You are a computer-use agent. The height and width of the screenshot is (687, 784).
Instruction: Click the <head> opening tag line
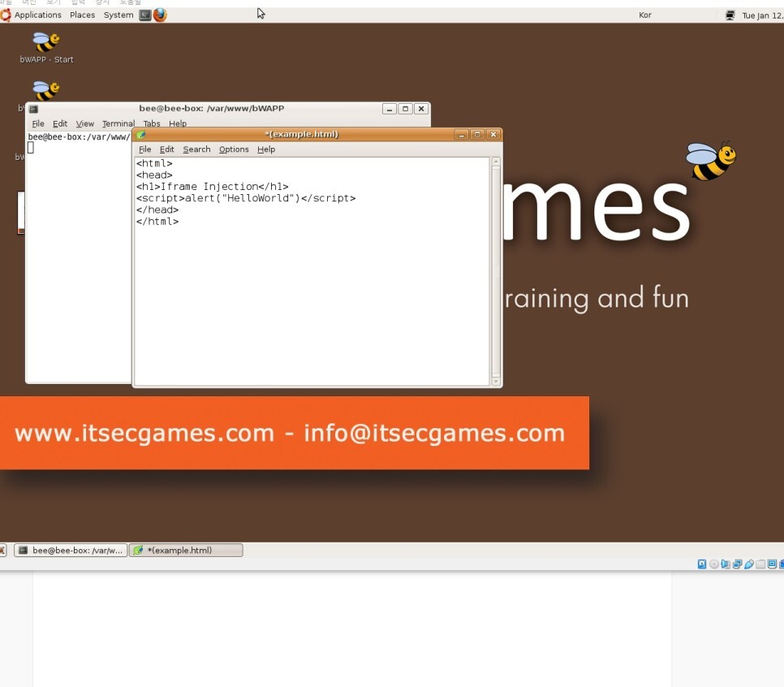point(154,175)
